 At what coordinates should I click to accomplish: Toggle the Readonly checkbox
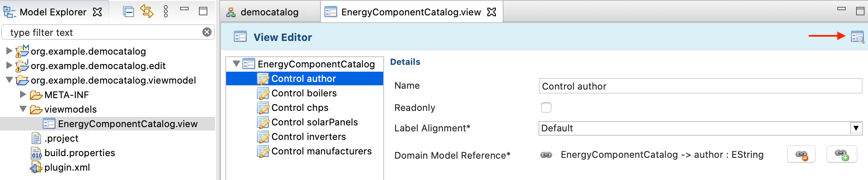(x=546, y=107)
